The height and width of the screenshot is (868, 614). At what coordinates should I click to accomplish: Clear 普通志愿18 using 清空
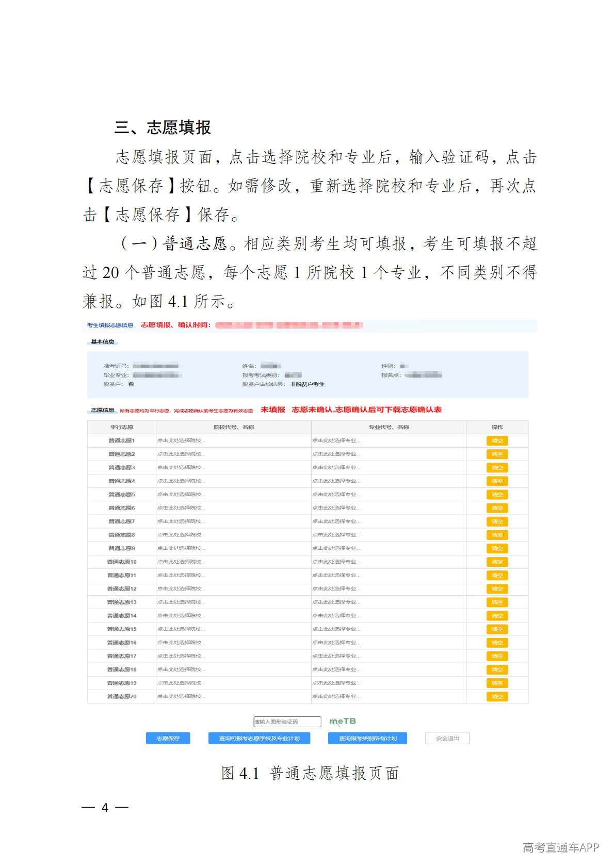point(497,669)
